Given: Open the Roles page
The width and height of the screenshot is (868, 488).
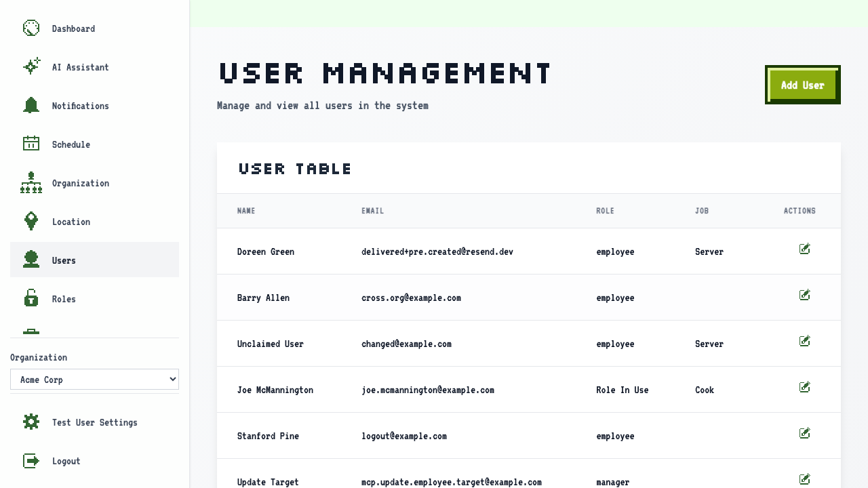Looking at the screenshot, I should 94,299.
